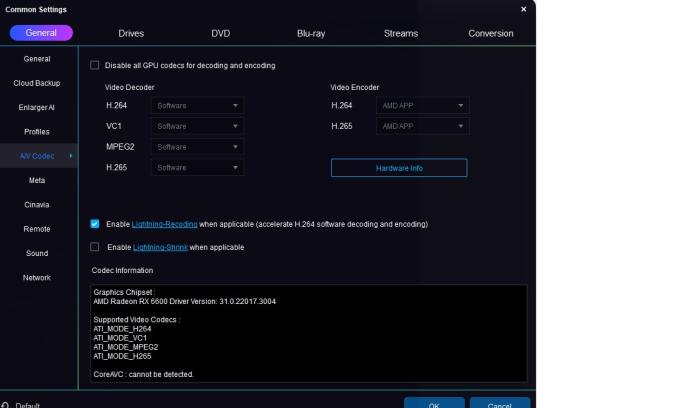The height and width of the screenshot is (408, 700).
Task: Follow the Lightning-Recoding link
Action: click(x=164, y=224)
